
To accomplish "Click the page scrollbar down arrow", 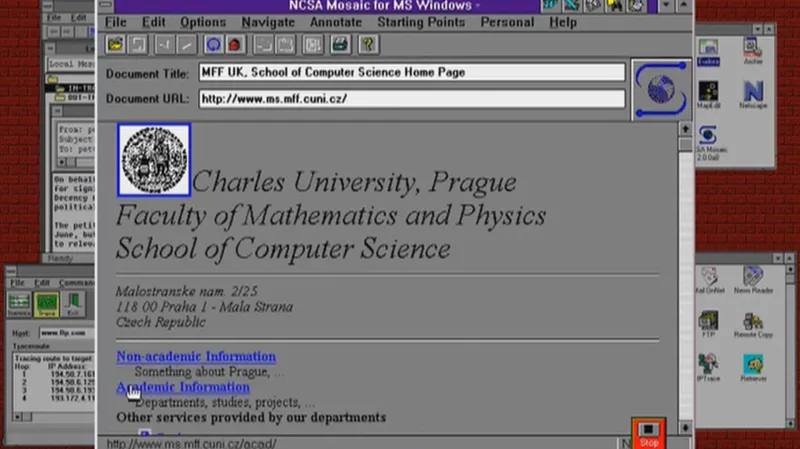I will (685, 428).
